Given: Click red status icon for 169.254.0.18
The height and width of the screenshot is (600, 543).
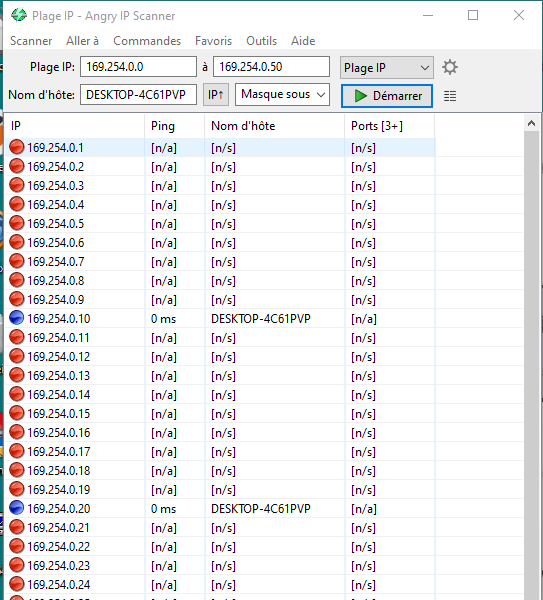Looking at the screenshot, I should 16,470.
